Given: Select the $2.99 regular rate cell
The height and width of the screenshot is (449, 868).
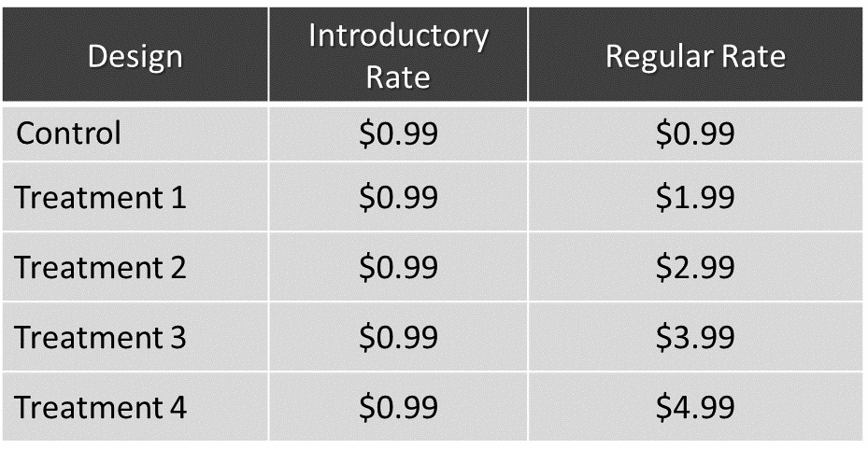Looking at the screenshot, I should pos(695,268).
